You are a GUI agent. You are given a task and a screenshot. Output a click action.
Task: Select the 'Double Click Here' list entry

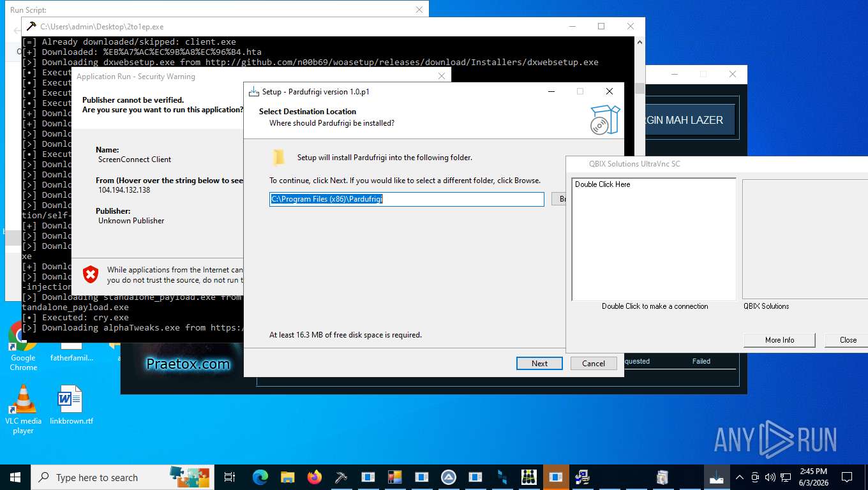pos(602,184)
